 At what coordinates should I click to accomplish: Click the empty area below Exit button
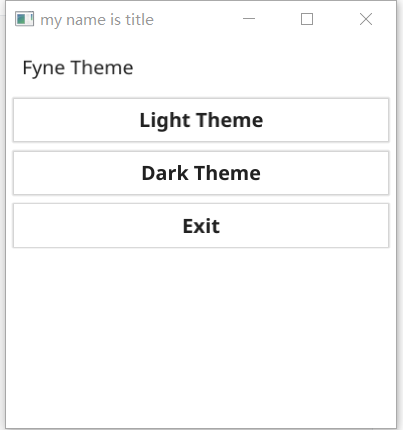point(201,337)
